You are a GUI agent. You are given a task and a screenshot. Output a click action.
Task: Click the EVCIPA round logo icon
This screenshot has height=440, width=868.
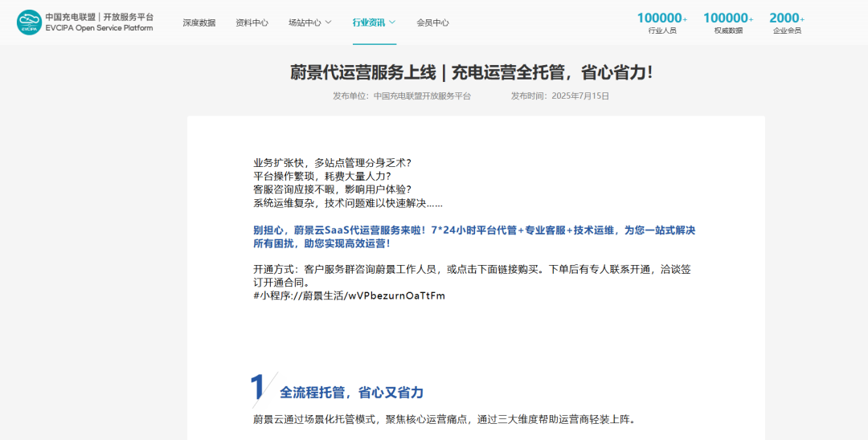pyautogui.click(x=30, y=22)
